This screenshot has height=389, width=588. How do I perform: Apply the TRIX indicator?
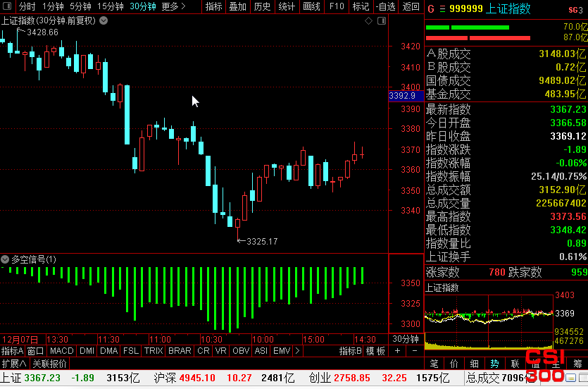154,351
